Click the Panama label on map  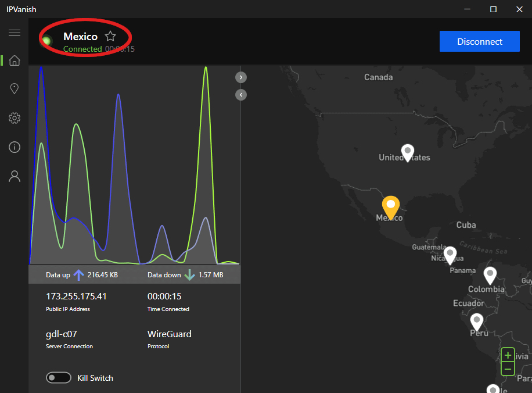pos(462,270)
